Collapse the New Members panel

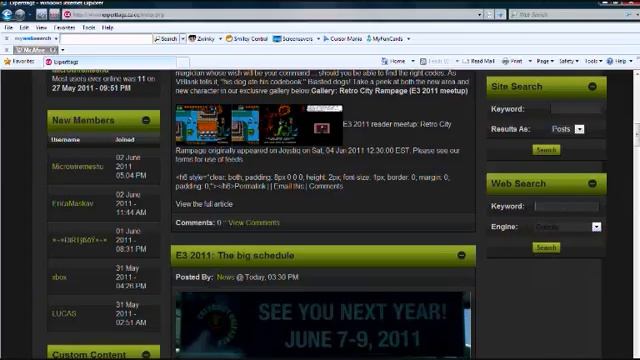[146, 120]
